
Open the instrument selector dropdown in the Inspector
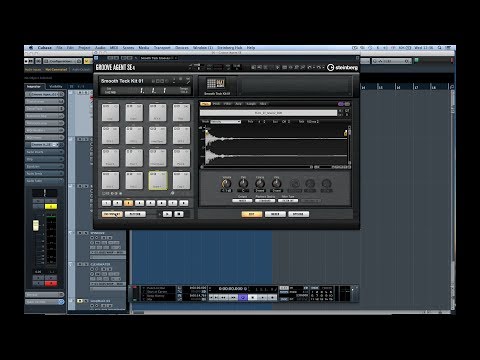click(x=45, y=145)
